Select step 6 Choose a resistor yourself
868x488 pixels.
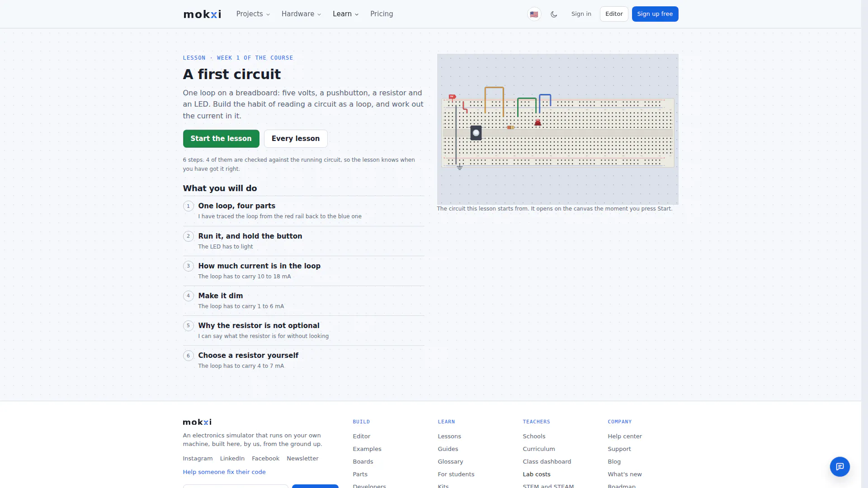303,361
